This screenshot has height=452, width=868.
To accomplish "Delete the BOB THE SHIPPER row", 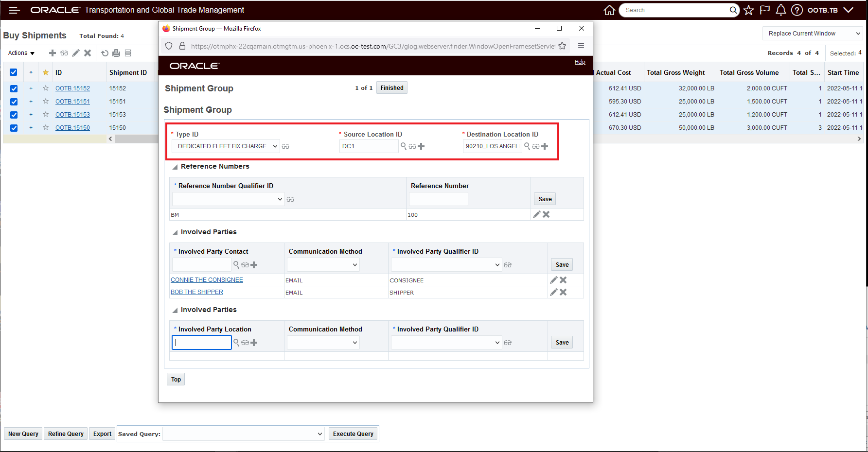I will 563,292.
